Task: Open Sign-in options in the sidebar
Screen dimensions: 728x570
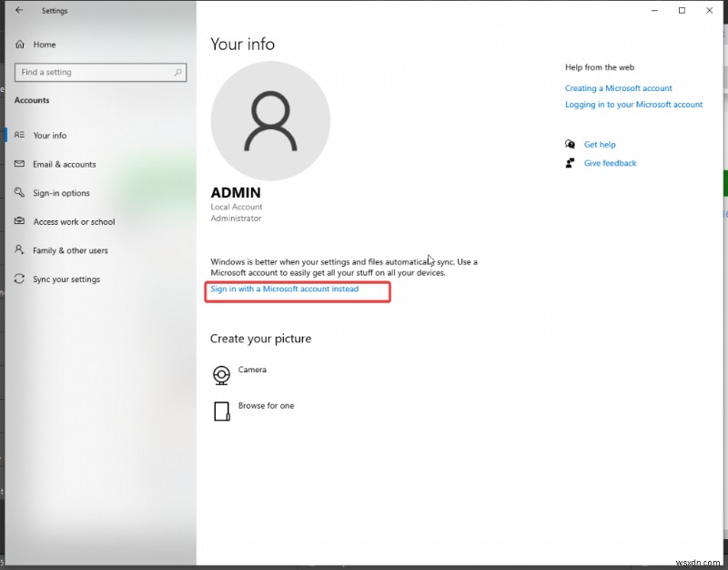Action: [x=60, y=193]
